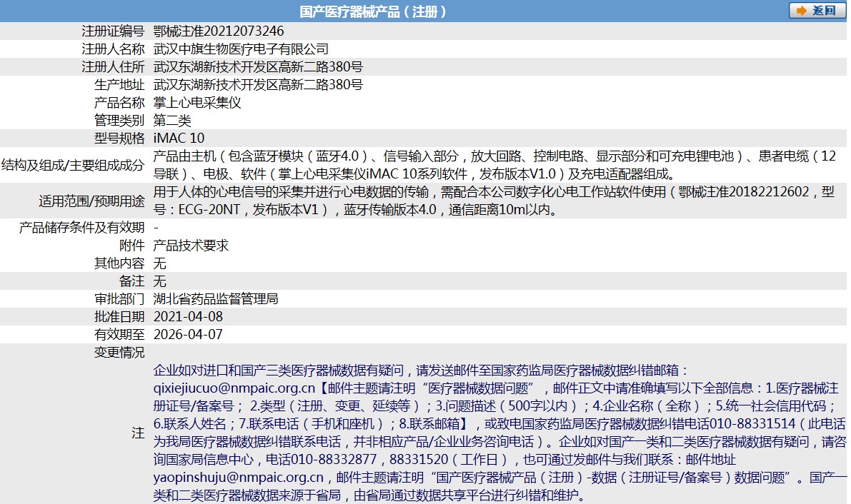
Task: Click the 无 value beside 其他内容
Action: coord(159,263)
